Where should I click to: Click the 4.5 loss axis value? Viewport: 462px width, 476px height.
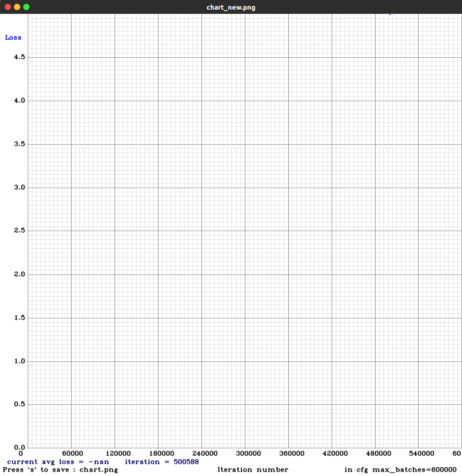(19, 57)
